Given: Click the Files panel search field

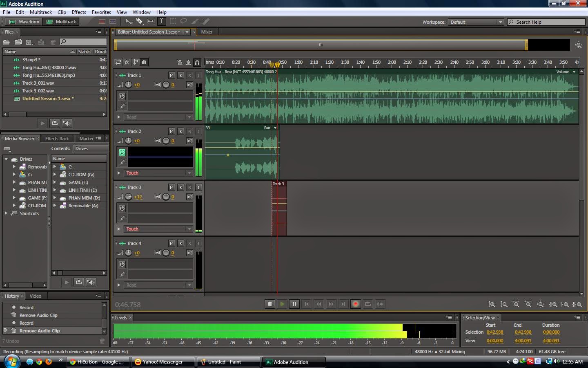Looking at the screenshot, I should point(83,42).
